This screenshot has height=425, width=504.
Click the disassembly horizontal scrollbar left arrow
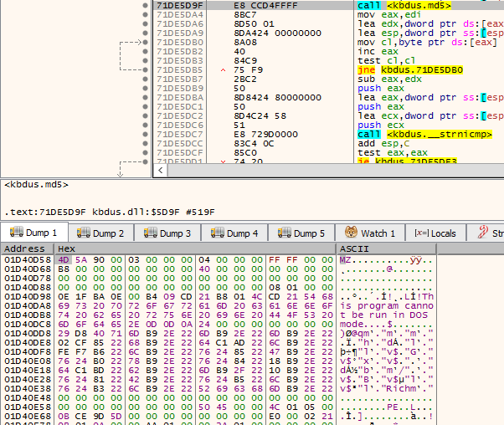tap(161, 171)
